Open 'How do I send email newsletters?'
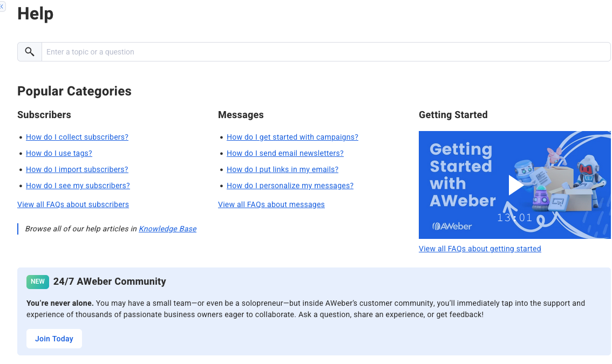Screen dimensions: 612x364 tap(285, 153)
